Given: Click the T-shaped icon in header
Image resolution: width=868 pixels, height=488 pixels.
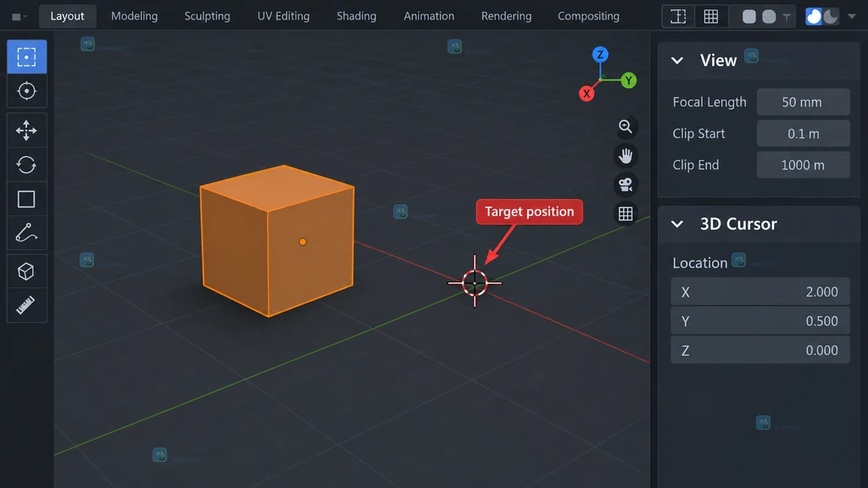Looking at the screenshot, I should point(787,19).
